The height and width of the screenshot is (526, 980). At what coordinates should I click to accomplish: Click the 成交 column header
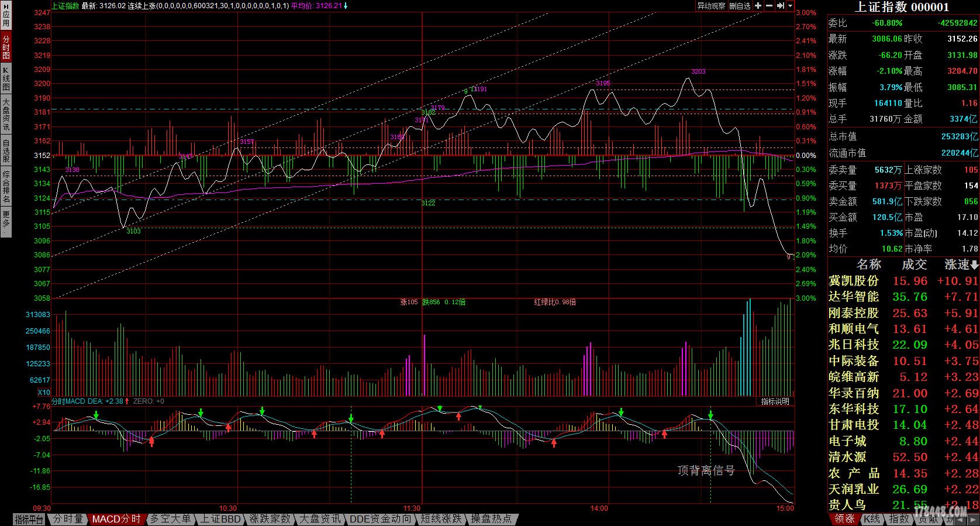(914, 265)
